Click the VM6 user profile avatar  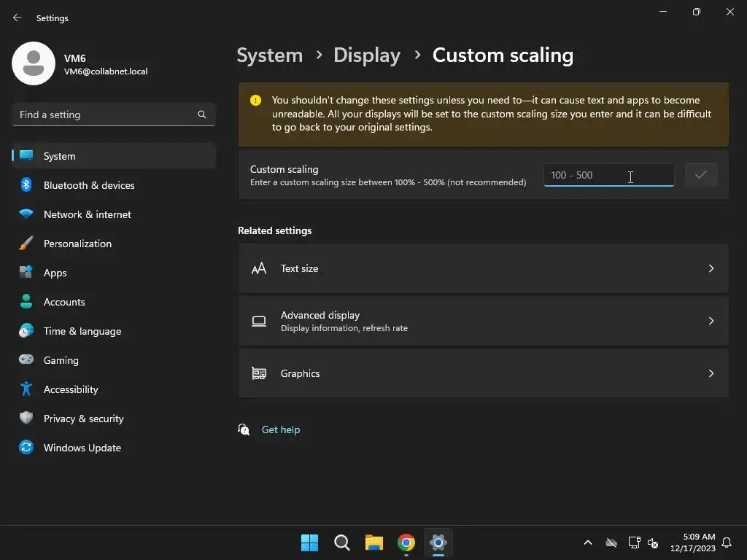34,63
